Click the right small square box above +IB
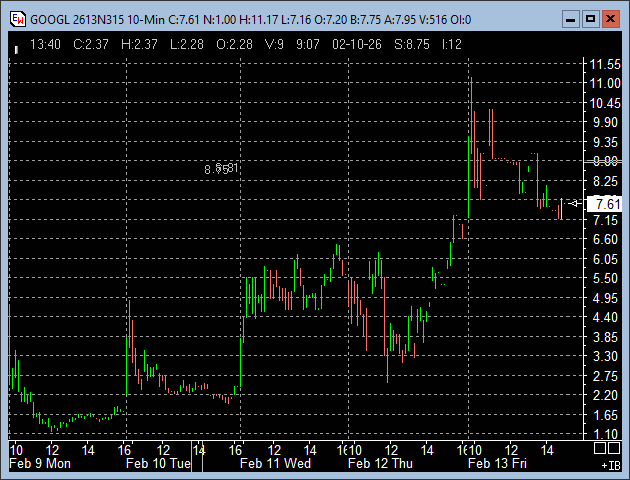This screenshot has height=480, width=630. tap(615, 448)
